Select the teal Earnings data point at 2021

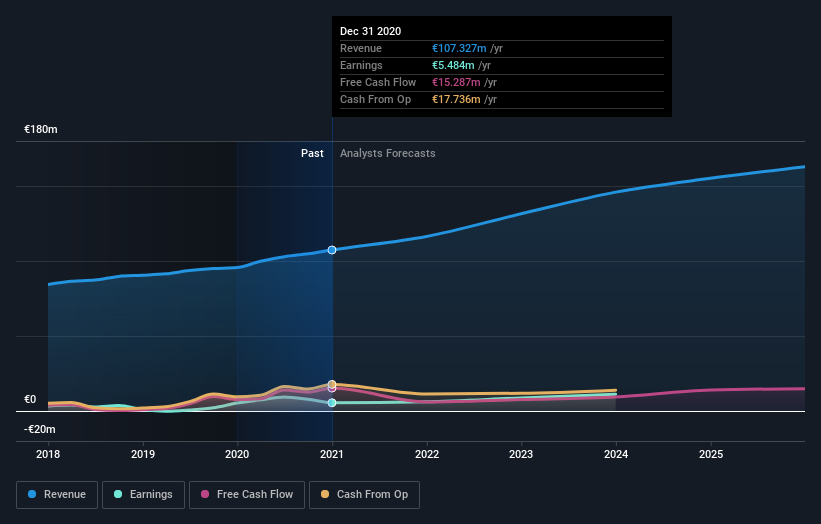click(x=332, y=403)
